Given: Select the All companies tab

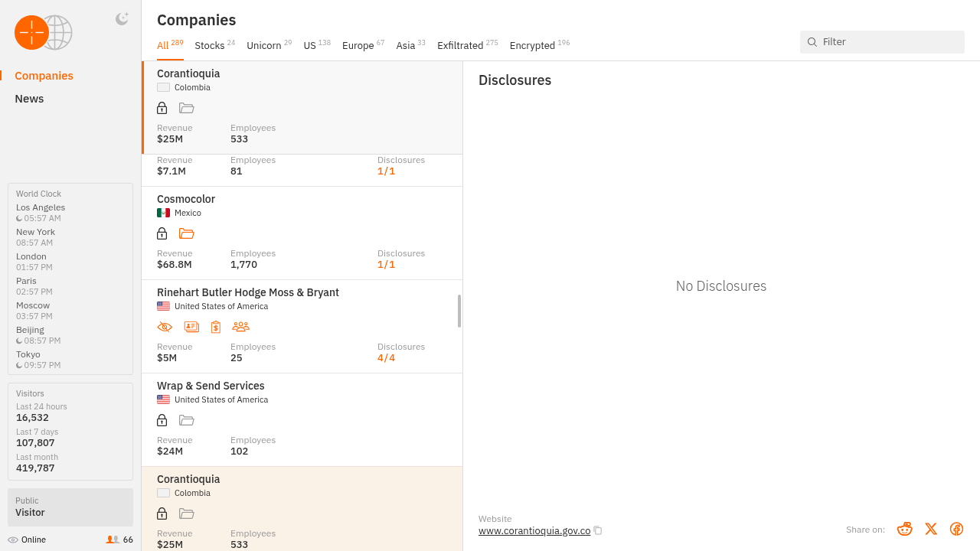Looking at the screenshot, I should [170, 45].
